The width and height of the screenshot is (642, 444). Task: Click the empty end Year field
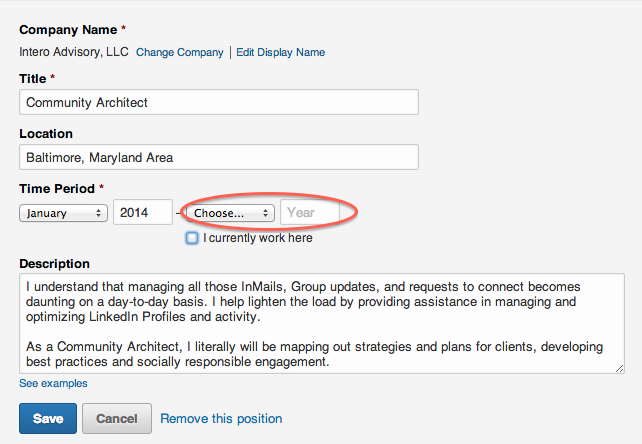click(310, 212)
